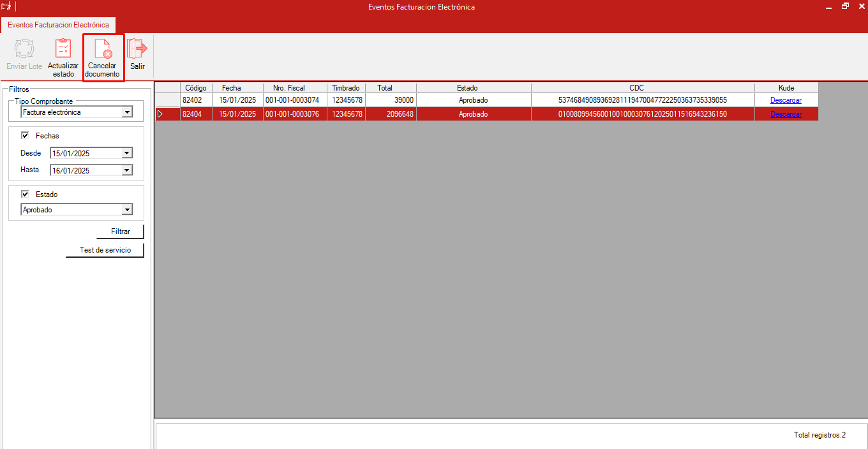Open the Hasta date picker dropdown

[x=126, y=170]
